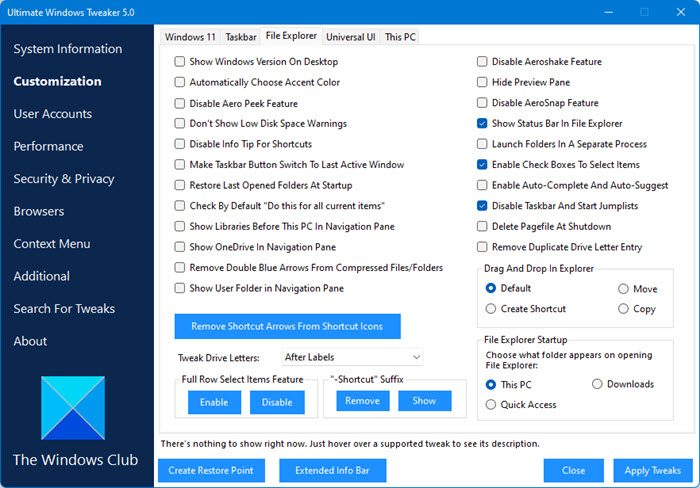This screenshot has height=488, width=700.
Task: Click Enable for Full Row Select Items
Action: 214,401
